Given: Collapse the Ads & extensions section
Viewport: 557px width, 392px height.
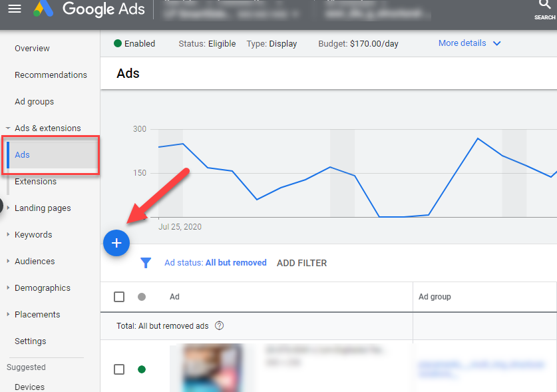Looking at the screenshot, I should point(8,128).
